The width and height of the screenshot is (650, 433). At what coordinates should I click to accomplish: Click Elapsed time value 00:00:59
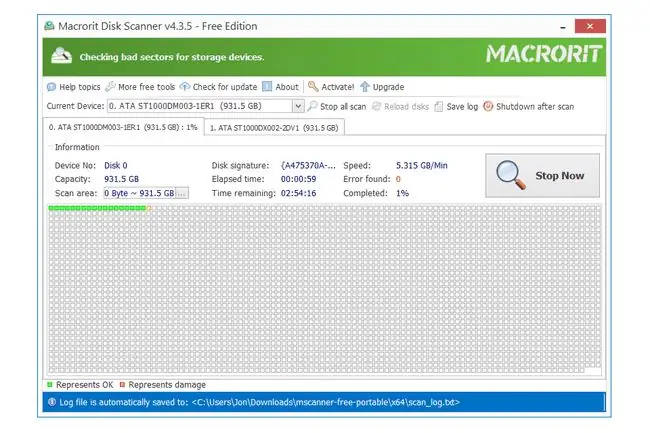click(298, 179)
